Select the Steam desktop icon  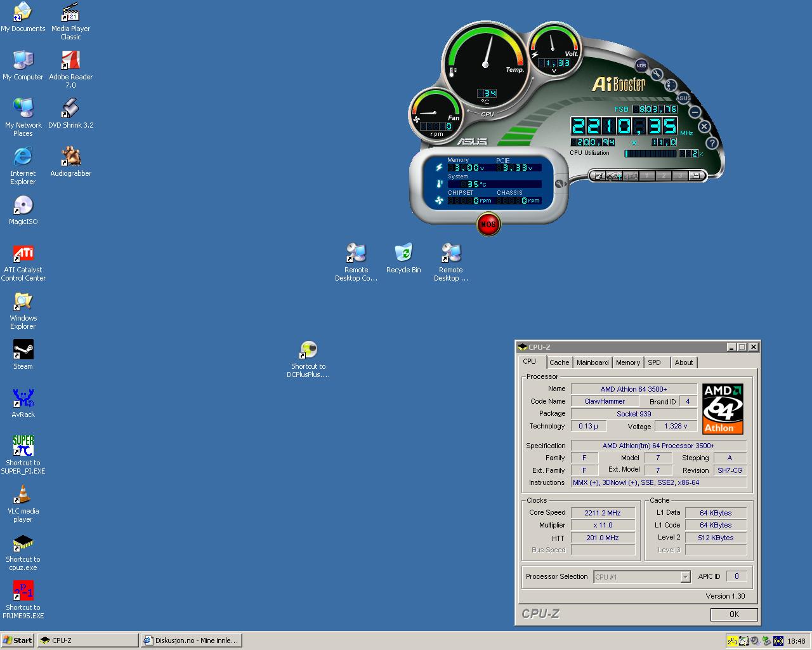pyautogui.click(x=23, y=355)
